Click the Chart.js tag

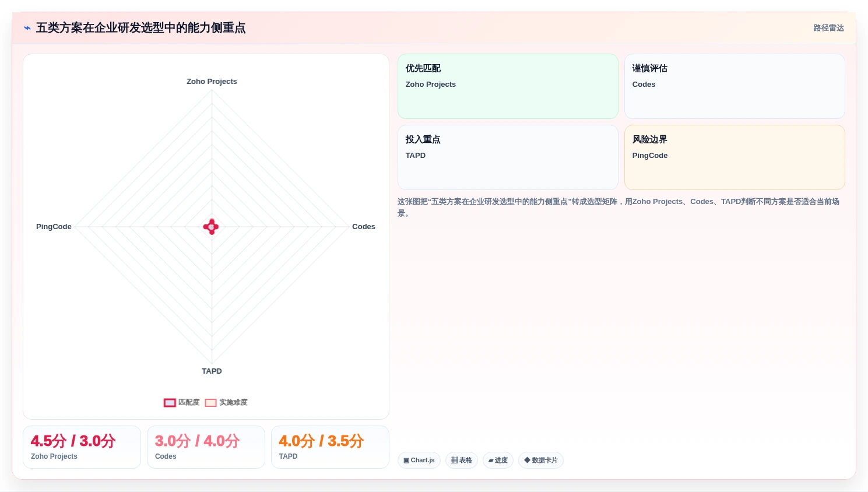419,460
